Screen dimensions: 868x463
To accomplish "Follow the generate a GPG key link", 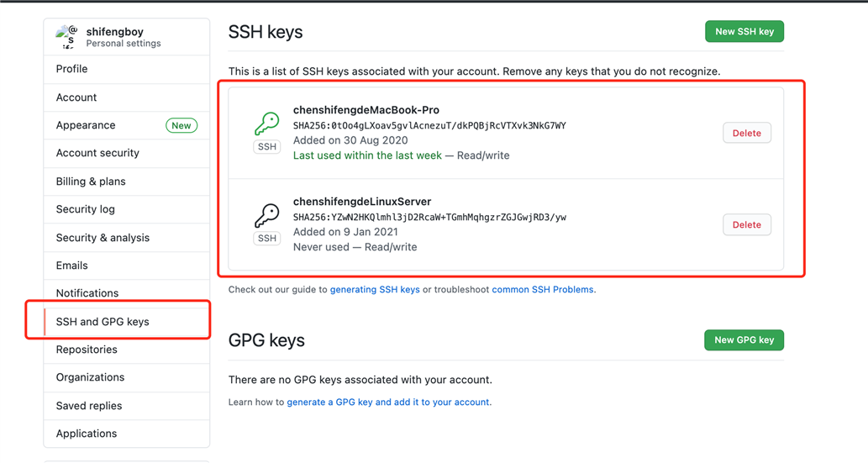I will coord(388,402).
